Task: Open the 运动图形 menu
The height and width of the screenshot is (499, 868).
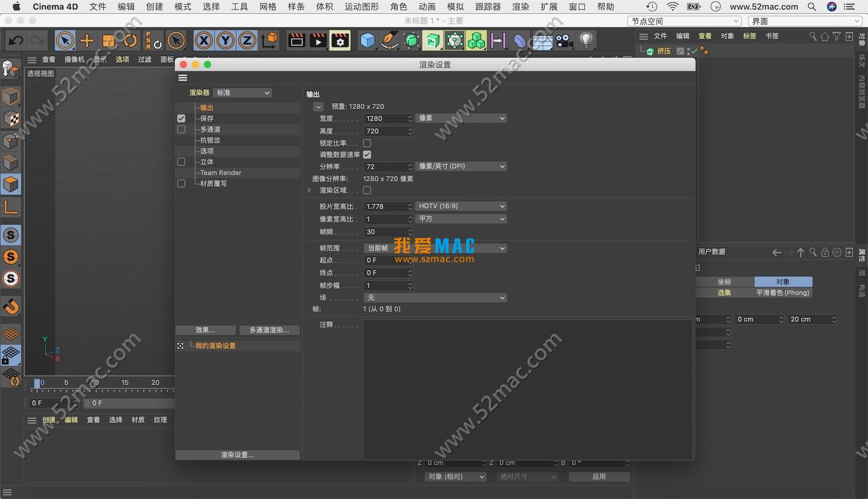Action: [x=362, y=7]
